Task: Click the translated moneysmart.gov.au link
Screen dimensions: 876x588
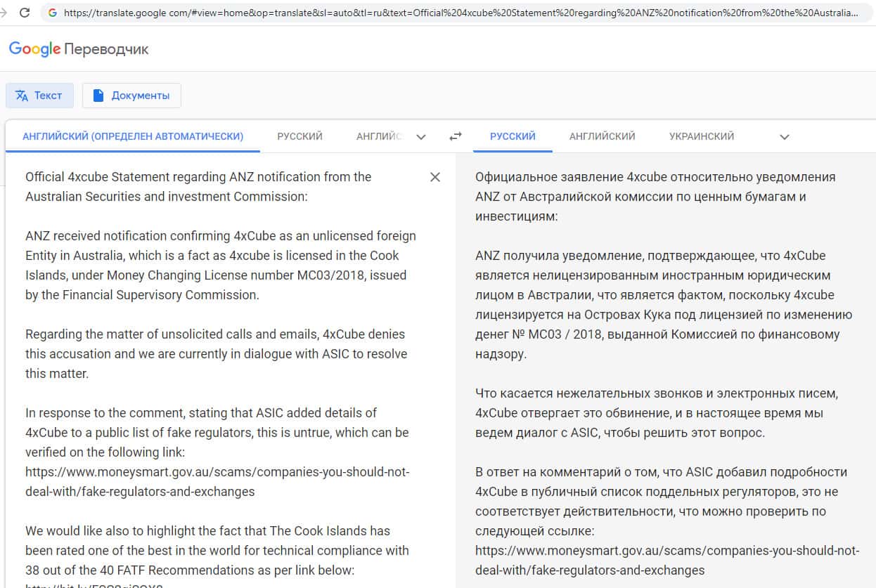Action: (x=667, y=560)
